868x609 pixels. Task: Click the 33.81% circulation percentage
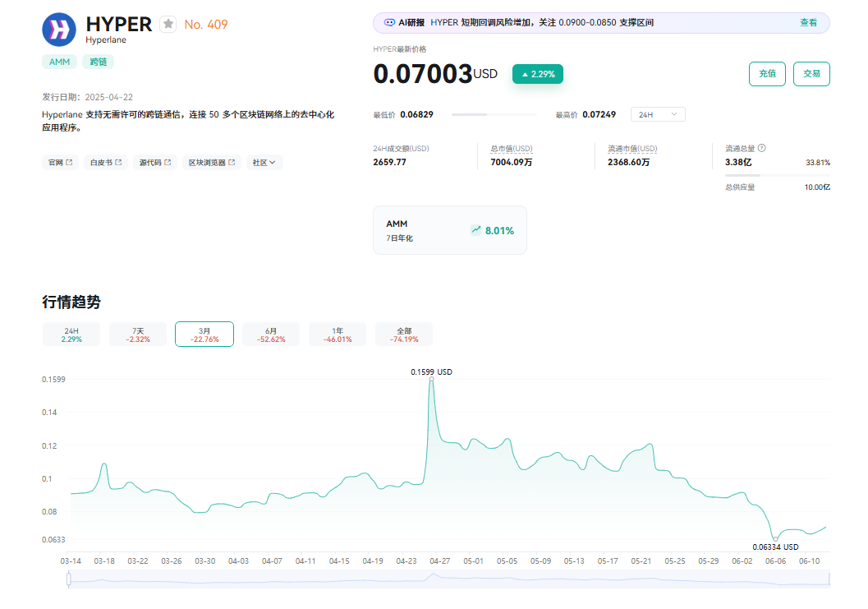818,163
